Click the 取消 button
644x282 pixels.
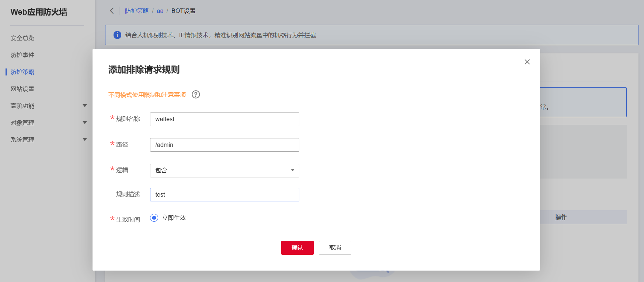pos(335,248)
